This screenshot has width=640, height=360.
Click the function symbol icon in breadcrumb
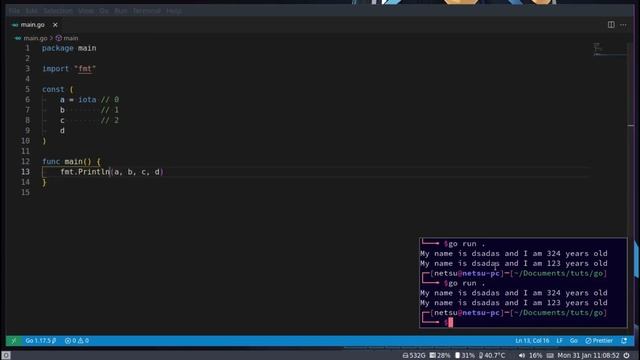pos(59,38)
